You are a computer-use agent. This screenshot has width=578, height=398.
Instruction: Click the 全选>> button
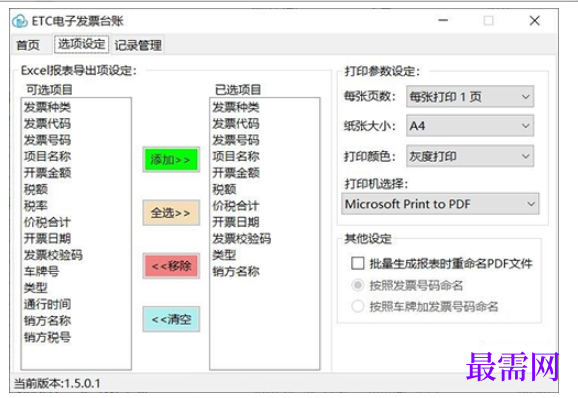pos(171,213)
